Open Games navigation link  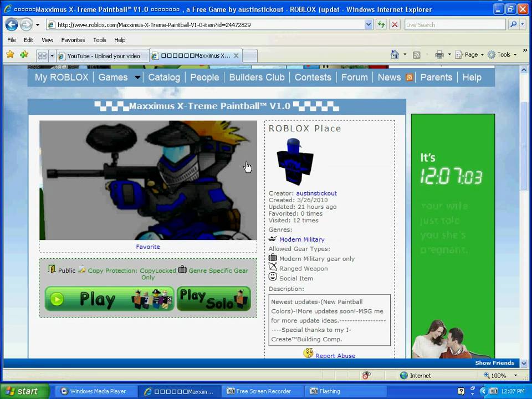click(113, 78)
